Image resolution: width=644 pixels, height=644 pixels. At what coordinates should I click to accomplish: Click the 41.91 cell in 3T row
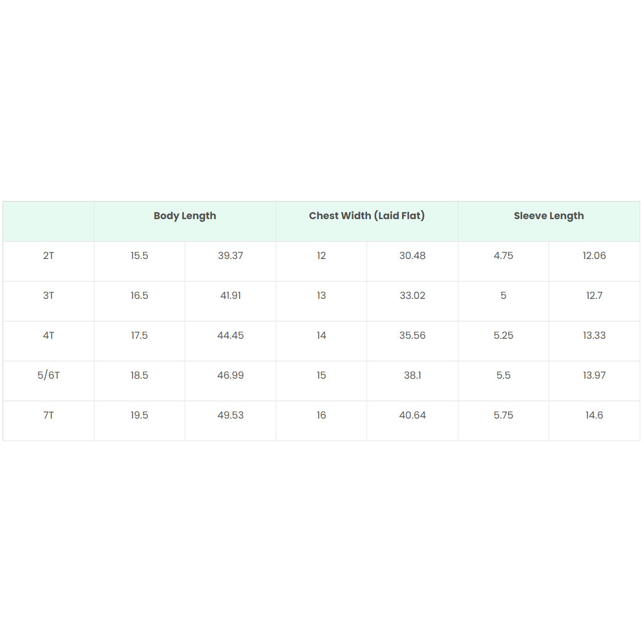tap(231, 296)
